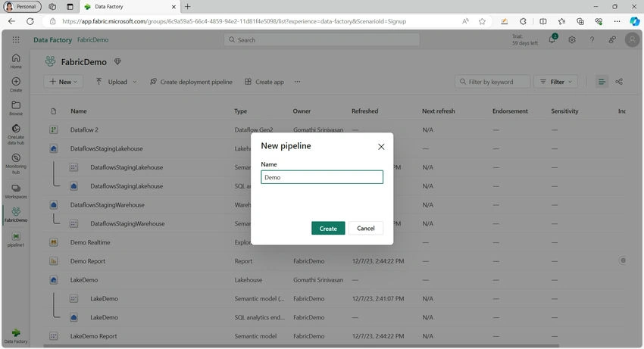
Task: Go to Home in left sidebar
Action: pyautogui.click(x=16, y=61)
